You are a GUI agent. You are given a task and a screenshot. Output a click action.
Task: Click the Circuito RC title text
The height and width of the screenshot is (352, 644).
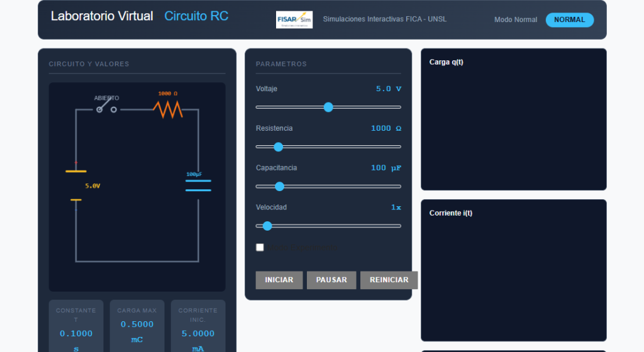(196, 16)
